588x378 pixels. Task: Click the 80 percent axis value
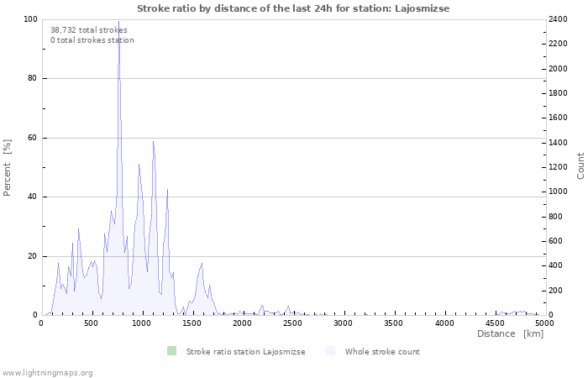click(32, 78)
